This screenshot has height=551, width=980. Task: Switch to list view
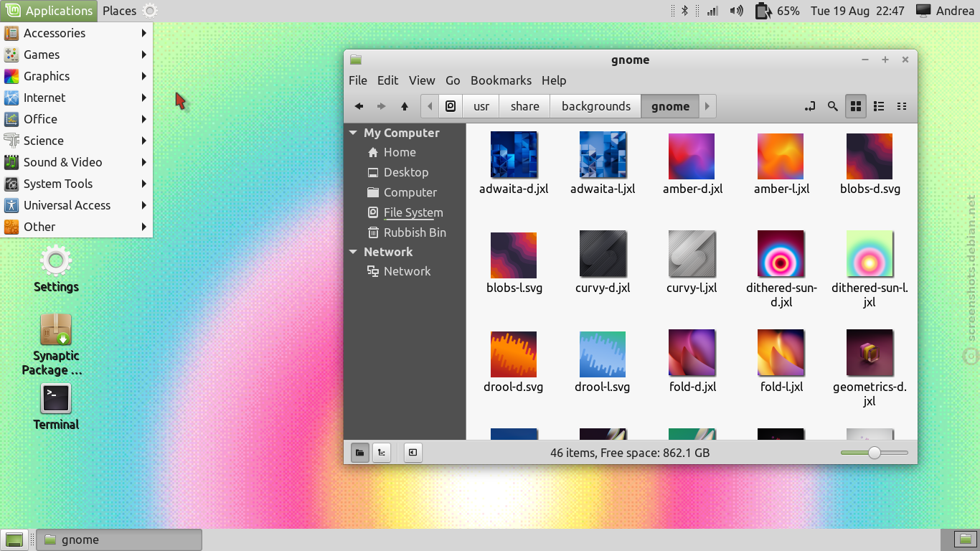tap(879, 106)
